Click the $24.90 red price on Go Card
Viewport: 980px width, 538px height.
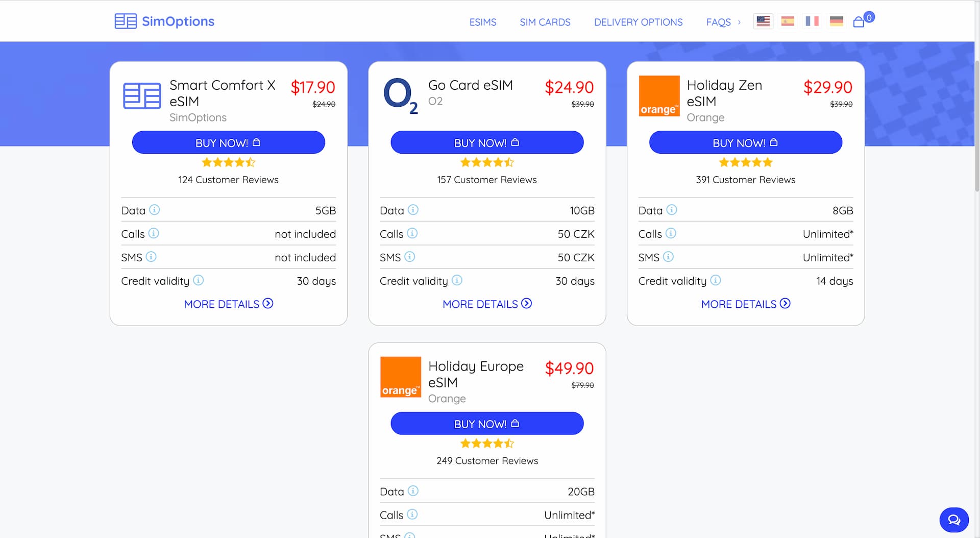[x=569, y=87]
